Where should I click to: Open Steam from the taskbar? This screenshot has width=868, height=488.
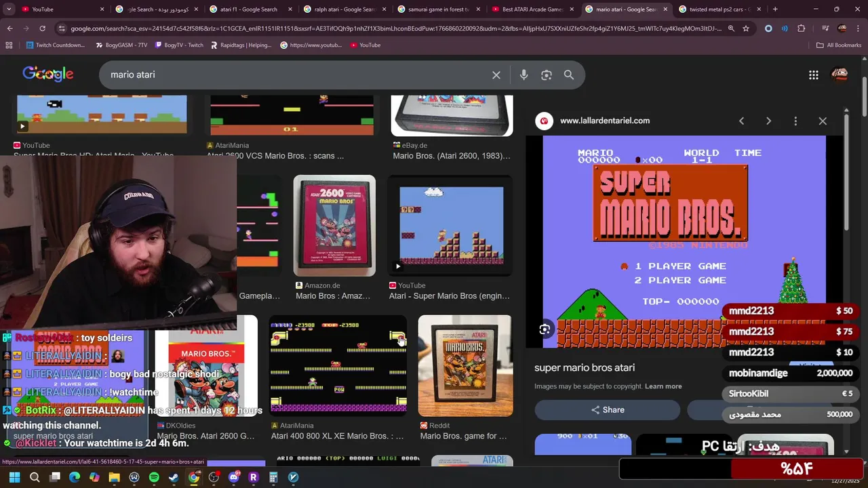tap(174, 477)
